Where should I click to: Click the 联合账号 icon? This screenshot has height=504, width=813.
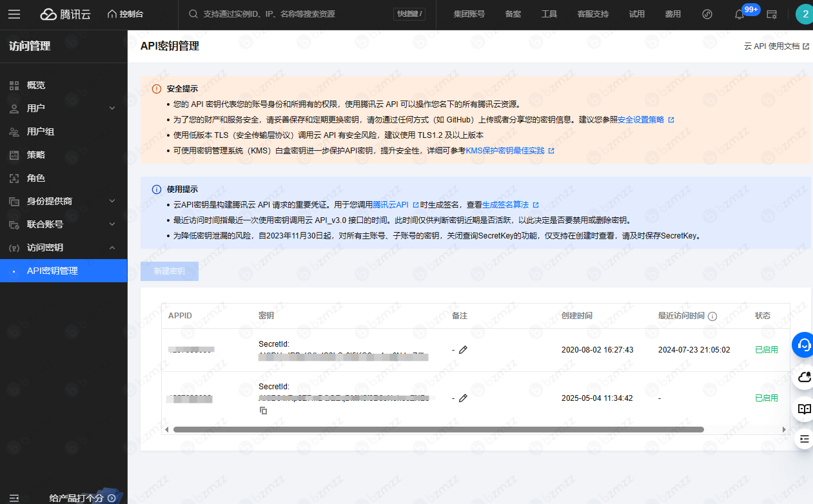coord(14,224)
